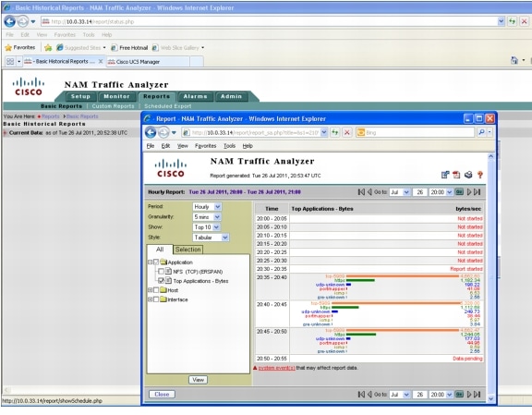Click the Interface folder icon in tree
The image size is (532, 415).
163,299
